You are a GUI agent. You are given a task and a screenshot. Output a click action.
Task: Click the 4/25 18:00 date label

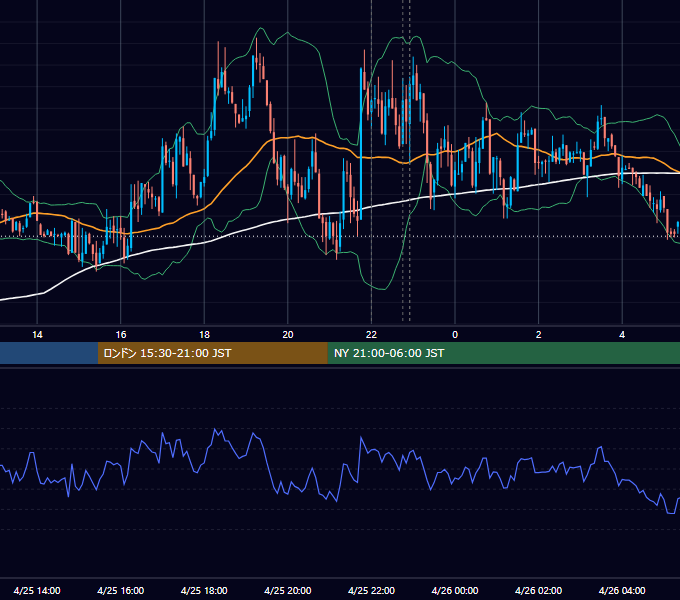(x=204, y=590)
